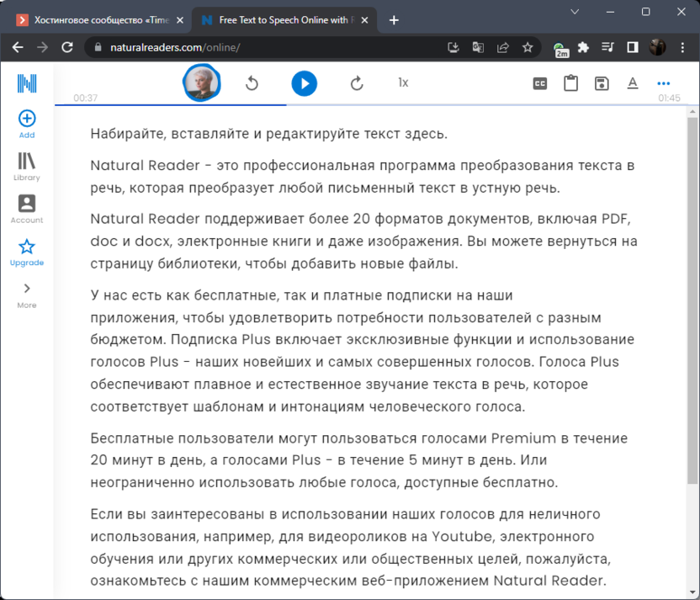Toggle closed captions CC icon
The width and height of the screenshot is (700, 600).
tap(540, 83)
